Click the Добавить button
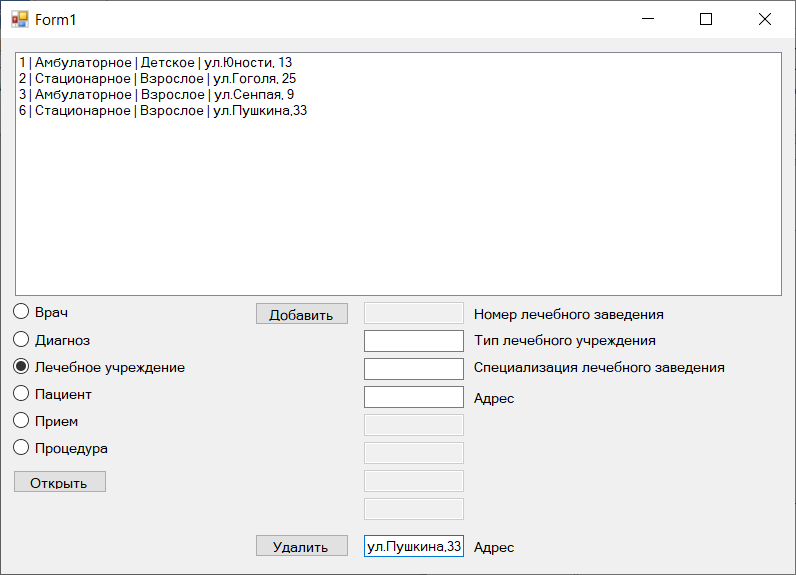Screen dimensions: 796x575 (x=302, y=314)
